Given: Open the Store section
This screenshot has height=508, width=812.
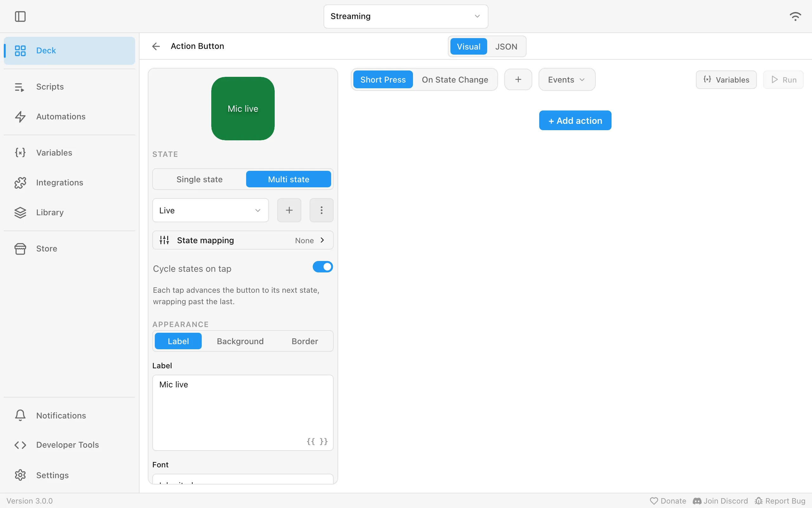Looking at the screenshot, I should 69,249.
